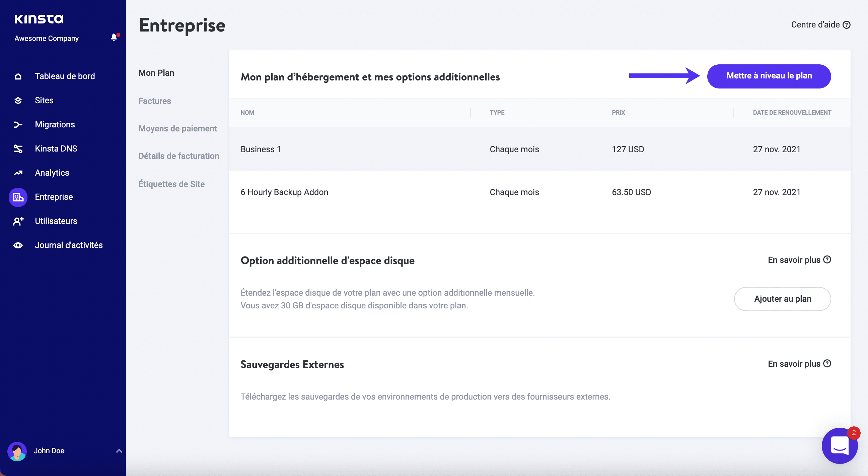Click the John Doe username

coord(49,451)
